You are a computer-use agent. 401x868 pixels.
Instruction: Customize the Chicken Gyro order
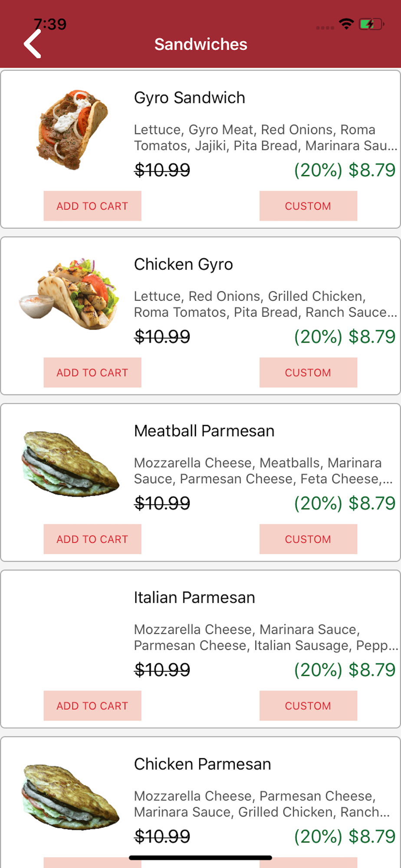point(308,372)
